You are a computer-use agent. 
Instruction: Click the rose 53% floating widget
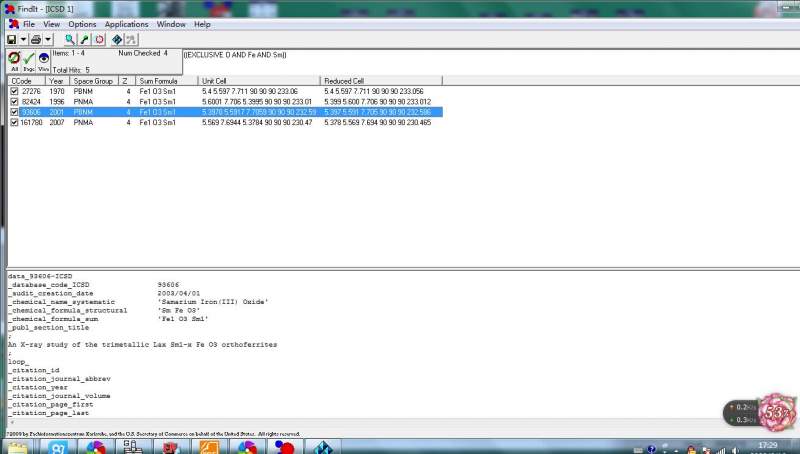click(x=777, y=411)
